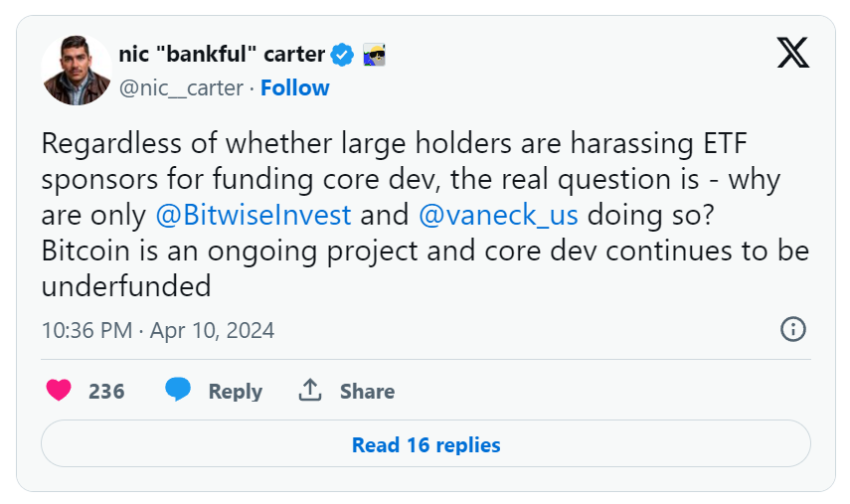850x504 pixels.
Task: Open the 10:36 PM Apr 10, 2024 timestamp
Action: [158, 329]
